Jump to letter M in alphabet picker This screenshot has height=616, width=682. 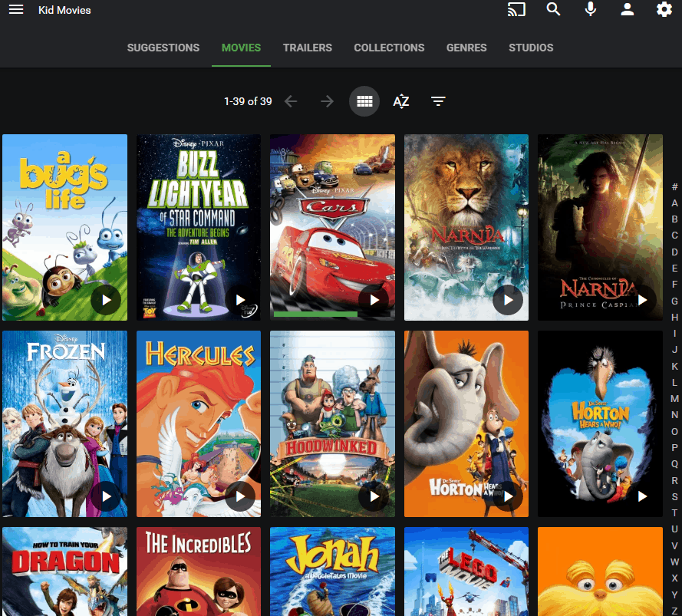tap(674, 398)
